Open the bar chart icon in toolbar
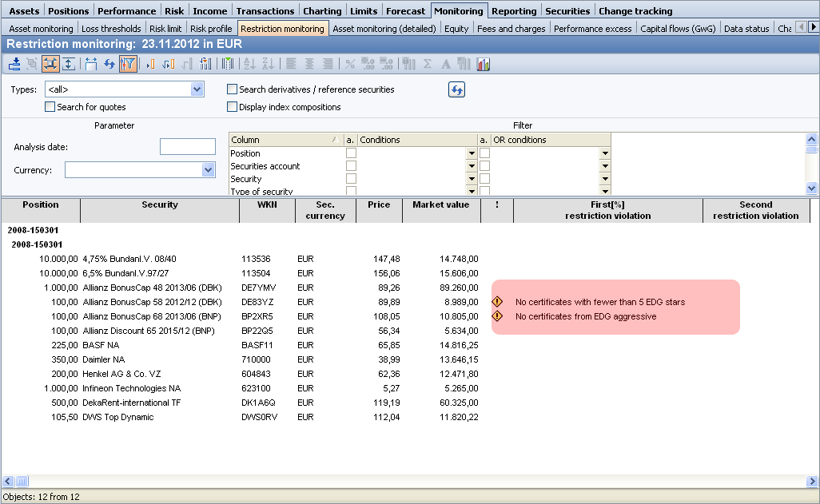This screenshot has height=504, width=820. [483, 64]
